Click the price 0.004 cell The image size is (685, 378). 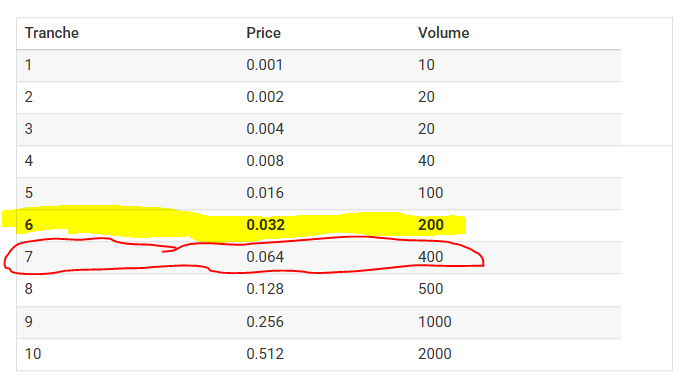click(x=265, y=128)
